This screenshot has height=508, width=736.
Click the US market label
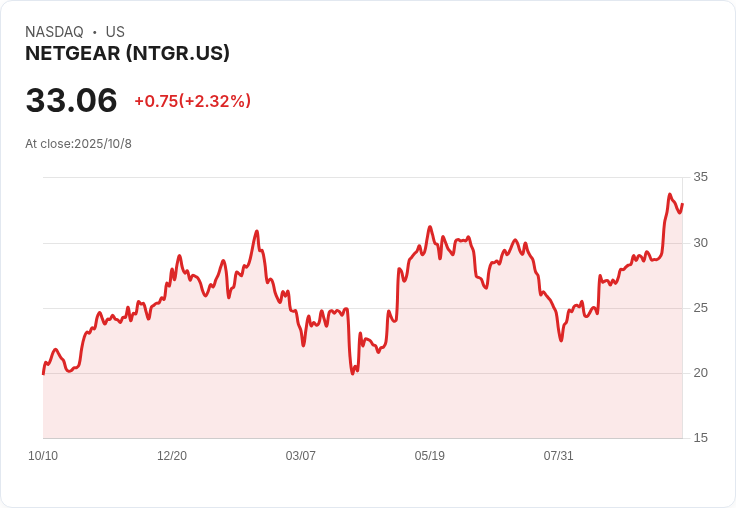pyautogui.click(x=115, y=32)
